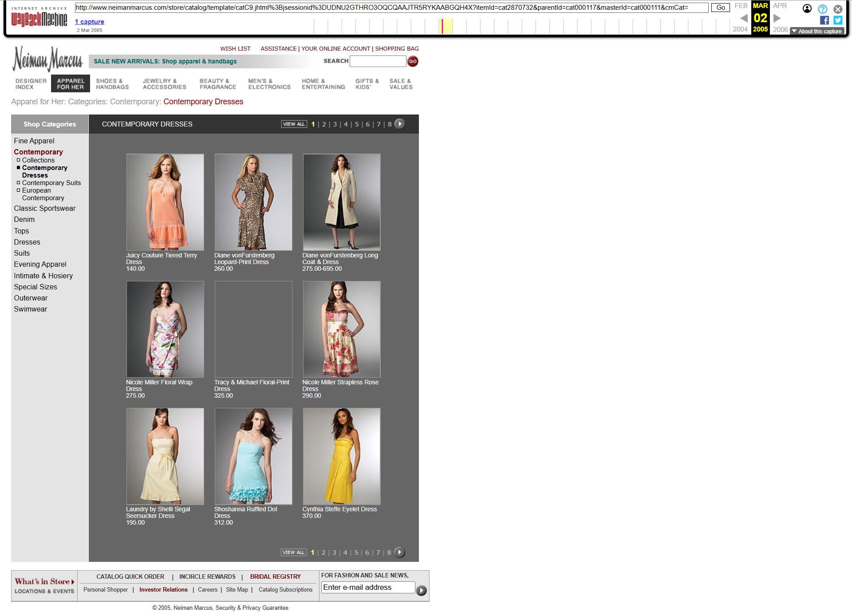Open Wayback Machine help icon
Screen dimensions: 852x616
click(822, 9)
